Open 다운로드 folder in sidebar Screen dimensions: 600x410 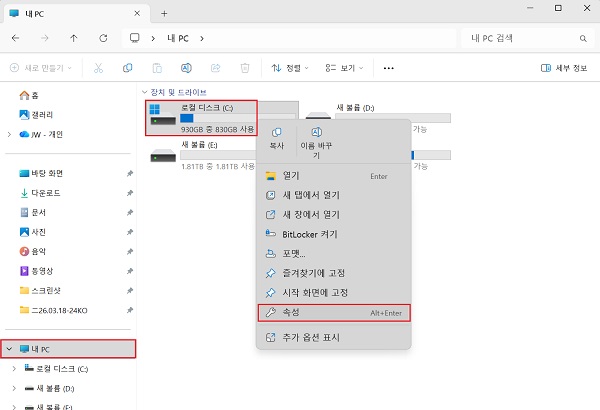(40, 193)
